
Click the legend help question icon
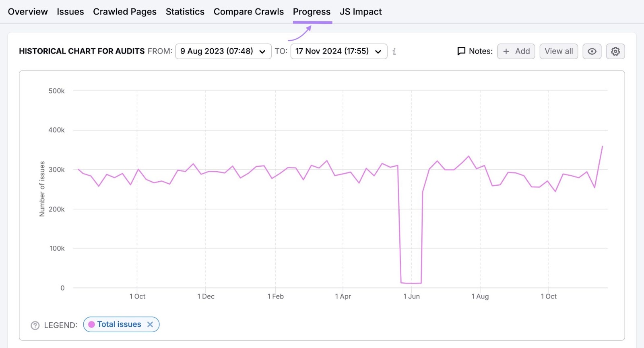click(35, 325)
